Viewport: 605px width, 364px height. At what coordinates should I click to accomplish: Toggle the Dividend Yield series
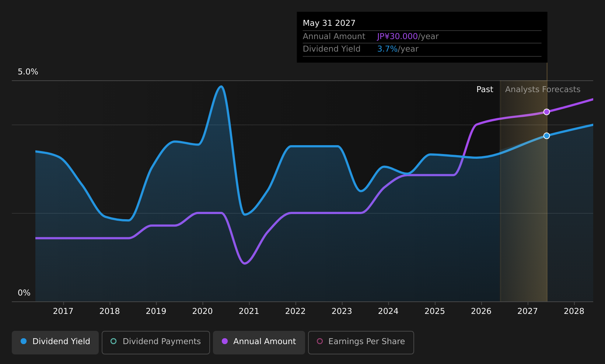[x=55, y=343]
